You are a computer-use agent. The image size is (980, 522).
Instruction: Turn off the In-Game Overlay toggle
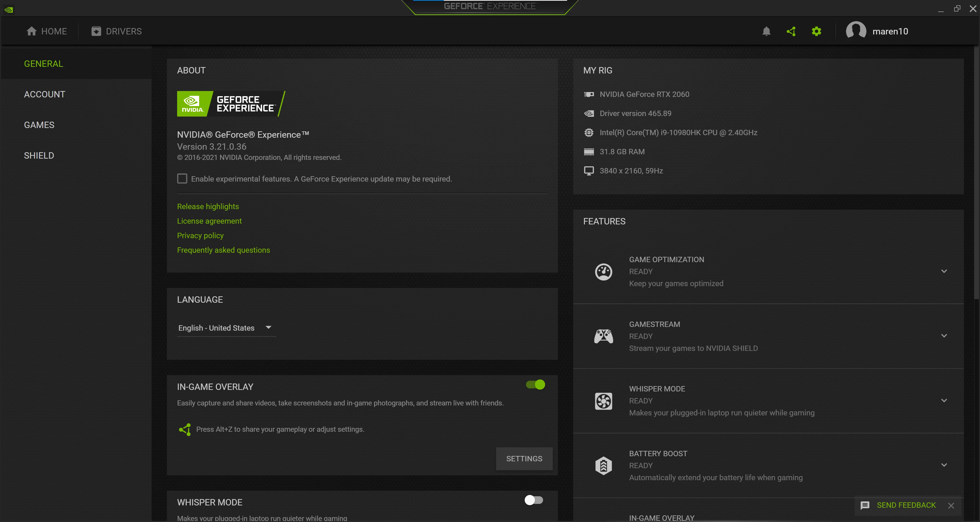pos(536,385)
